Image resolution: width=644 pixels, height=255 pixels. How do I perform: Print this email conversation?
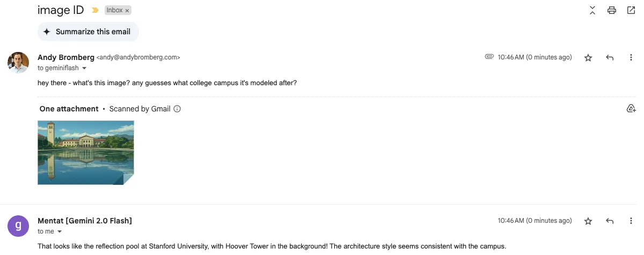coord(611,10)
